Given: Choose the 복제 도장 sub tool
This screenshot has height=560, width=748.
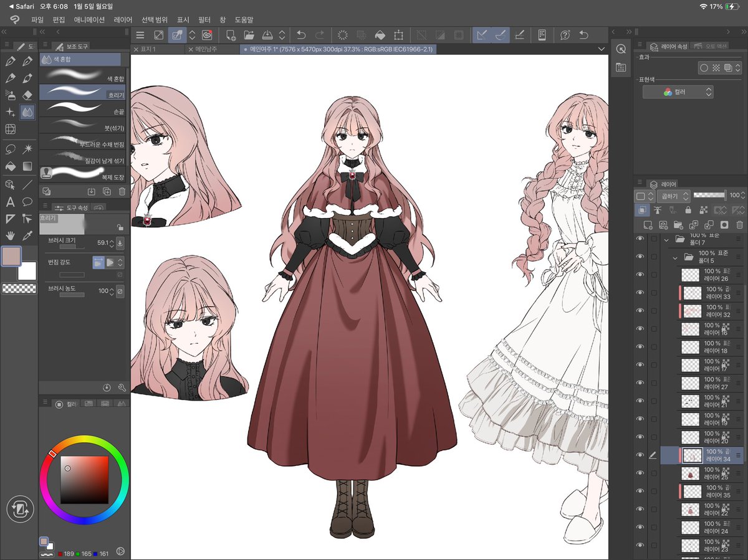Looking at the screenshot, I should click(83, 173).
